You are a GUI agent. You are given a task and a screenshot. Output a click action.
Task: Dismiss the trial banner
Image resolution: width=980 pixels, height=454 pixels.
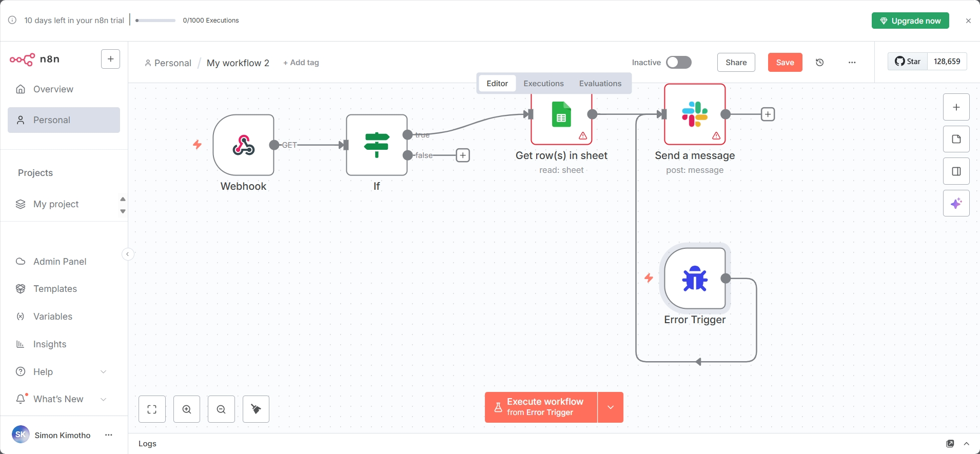point(968,21)
